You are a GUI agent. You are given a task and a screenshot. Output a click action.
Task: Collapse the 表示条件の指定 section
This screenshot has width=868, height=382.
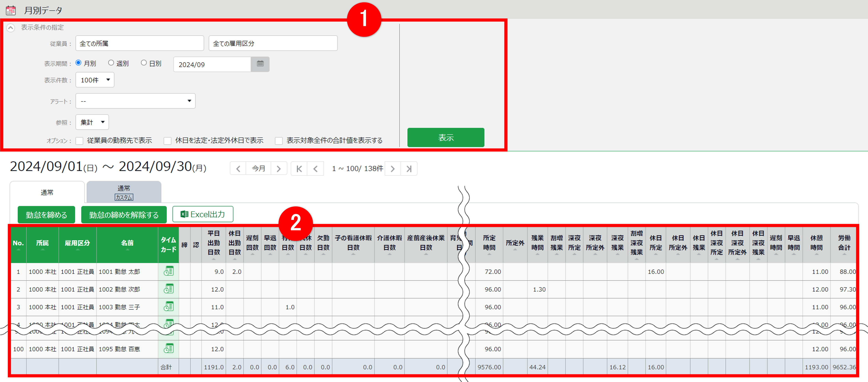point(11,28)
